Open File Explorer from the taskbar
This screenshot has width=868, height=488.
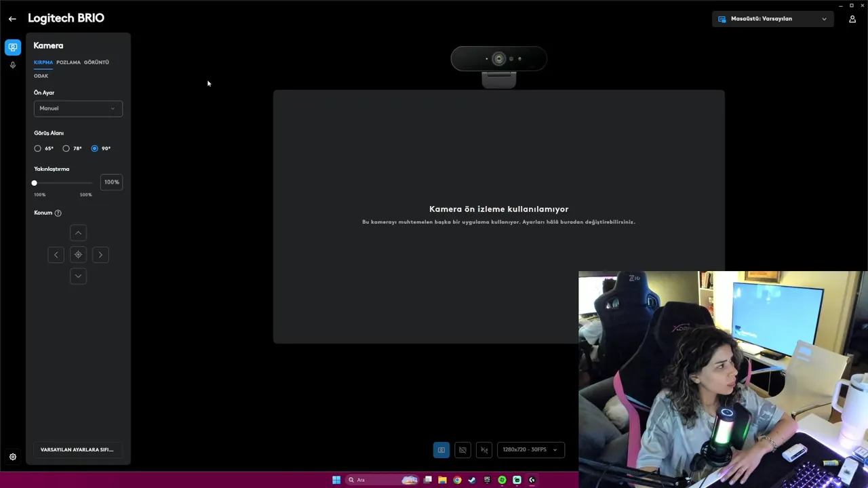pyautogui.click(x=442, y=480)
